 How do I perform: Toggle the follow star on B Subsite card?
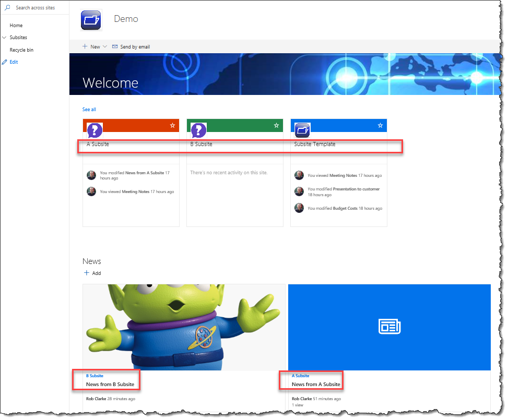click(276, 125)
